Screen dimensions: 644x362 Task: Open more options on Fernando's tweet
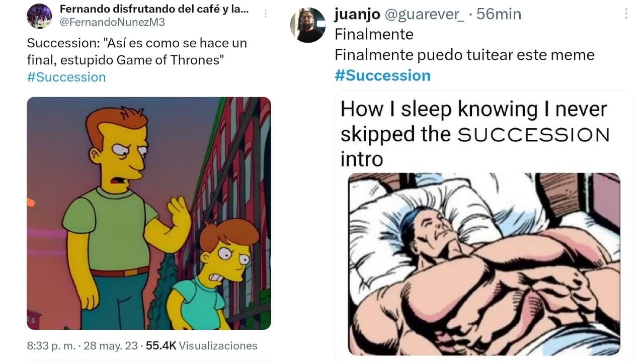pos(265,15)
